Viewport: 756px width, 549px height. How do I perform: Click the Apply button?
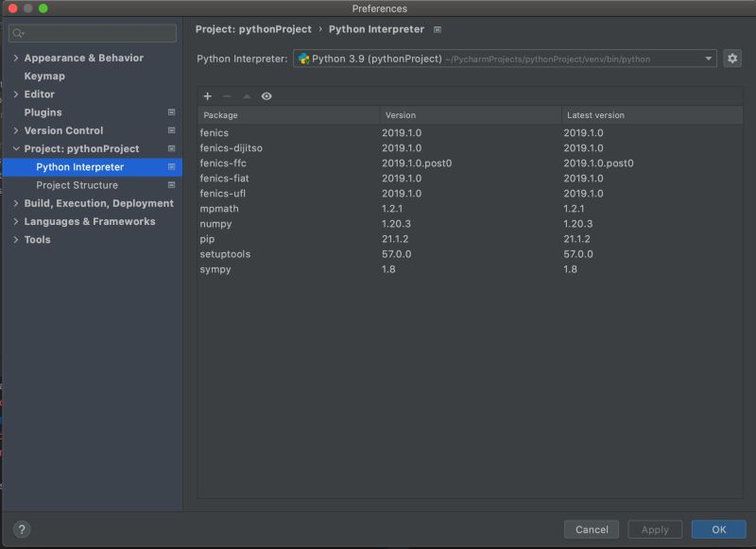(655, 529)
